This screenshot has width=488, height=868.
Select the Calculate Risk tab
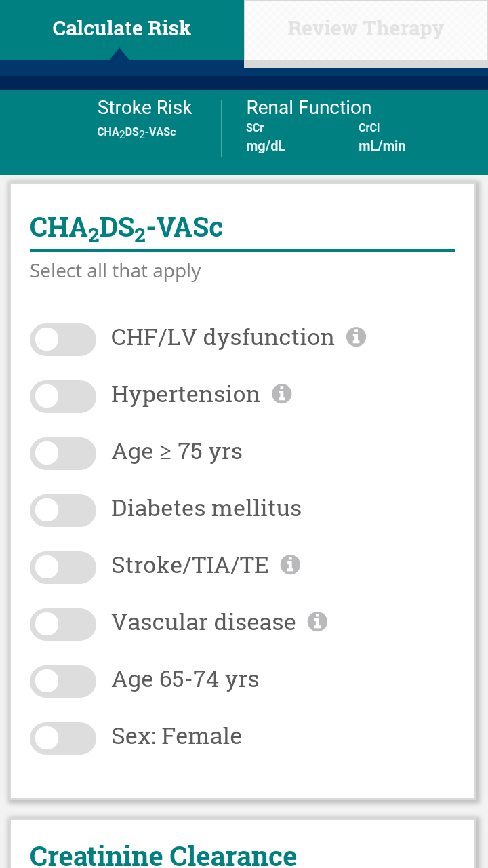coord(122,30)
